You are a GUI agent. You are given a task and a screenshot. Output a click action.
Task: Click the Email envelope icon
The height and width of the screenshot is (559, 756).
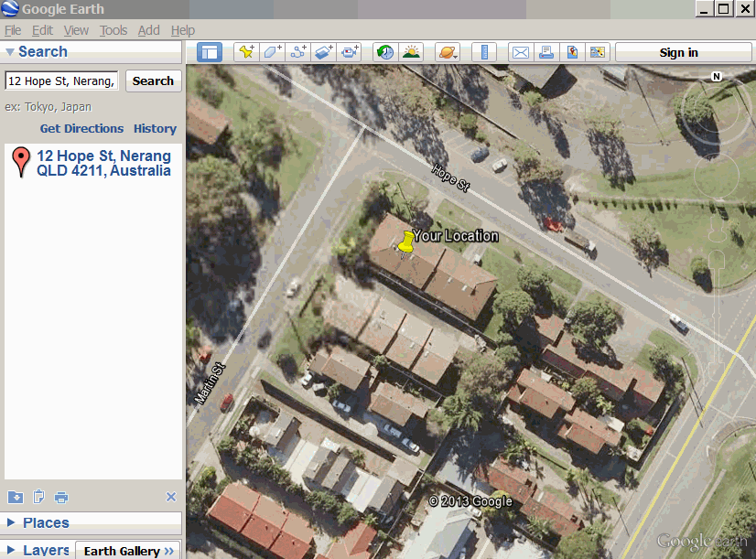pos(520,52)
